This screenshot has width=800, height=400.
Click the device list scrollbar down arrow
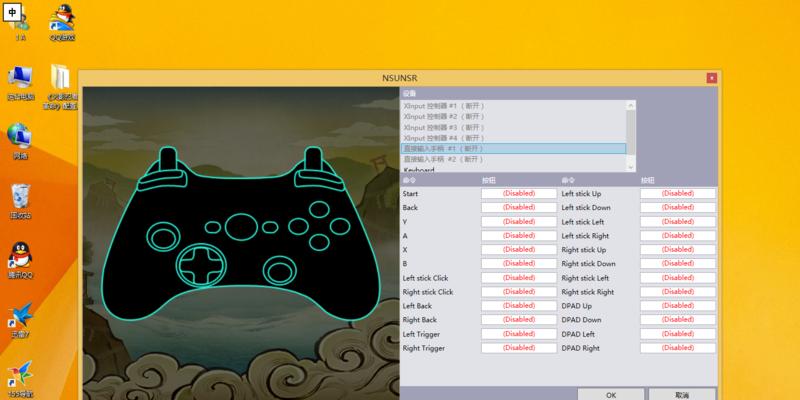coord(631,167)
